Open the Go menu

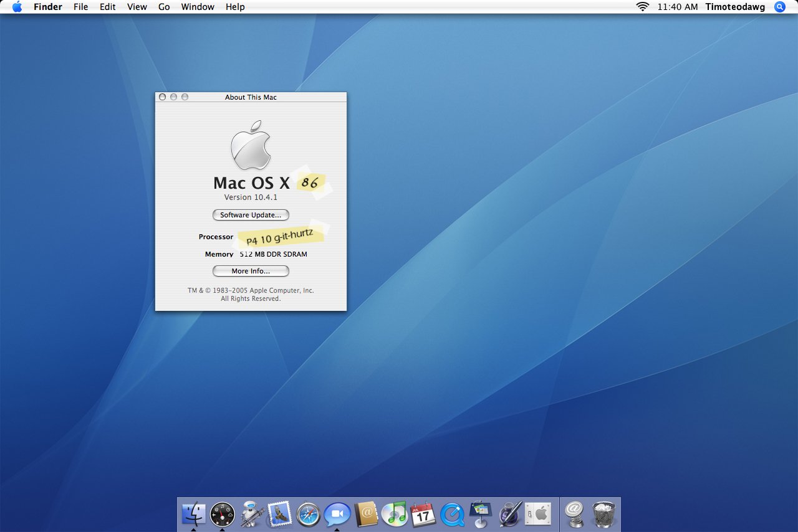pos(164,7)
